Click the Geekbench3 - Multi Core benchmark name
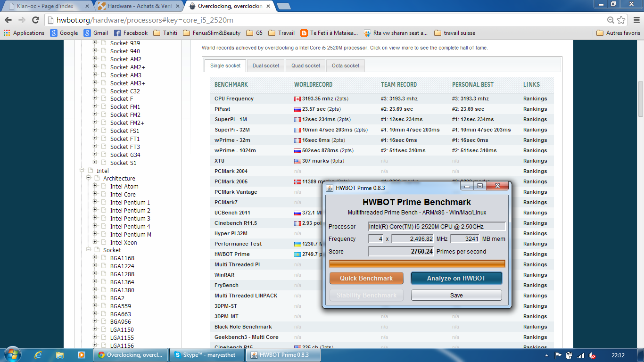This screenshot has height=362, width=644. click(247, 337)
